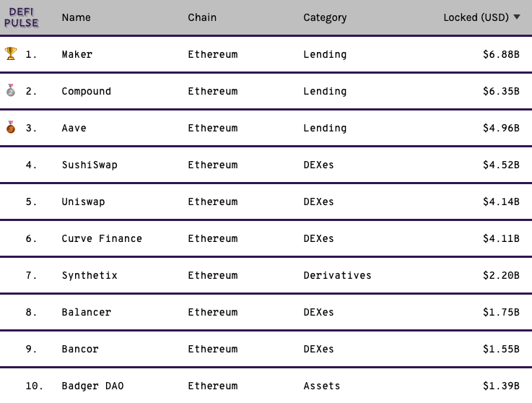Open the Aave project row
Screen dimensions: 532x403
point(266,128)
